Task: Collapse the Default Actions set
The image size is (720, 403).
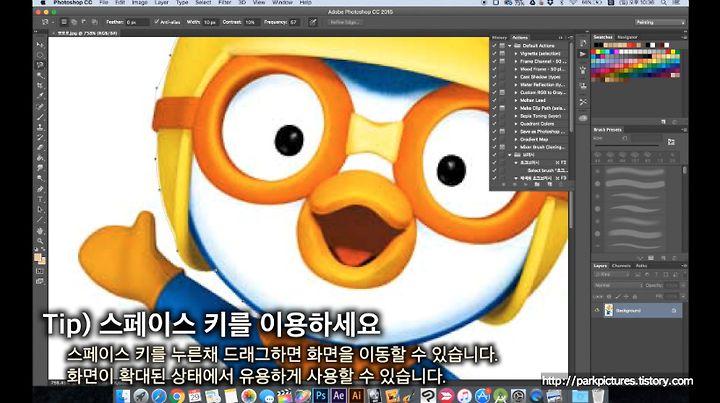Action: pos(510,45)
